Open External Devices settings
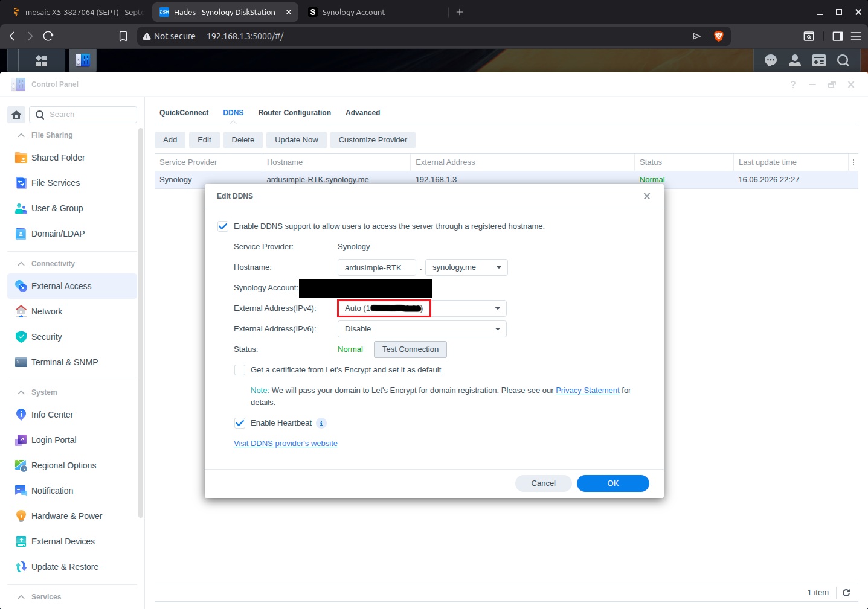Image resolution: width=868 pixels, height=609 pixels. point(72,541)
